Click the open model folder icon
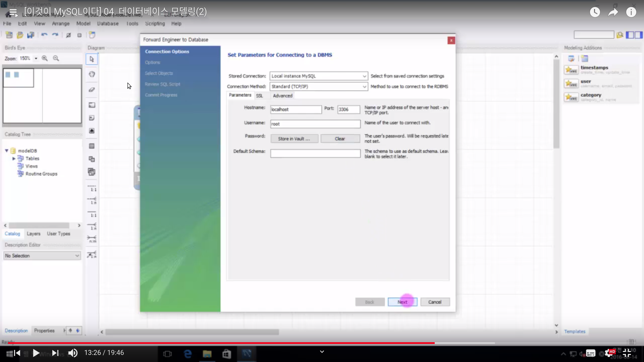 click(x=20, y=35)
